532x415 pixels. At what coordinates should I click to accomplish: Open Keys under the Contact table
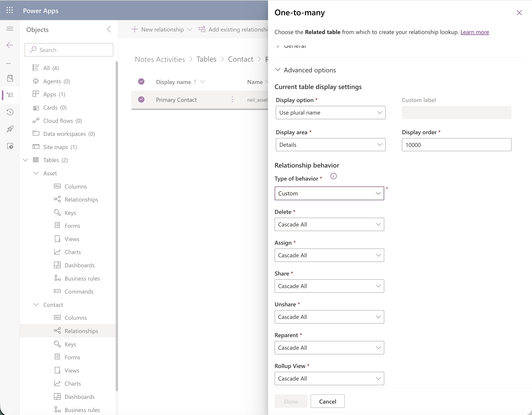point(70,344)
